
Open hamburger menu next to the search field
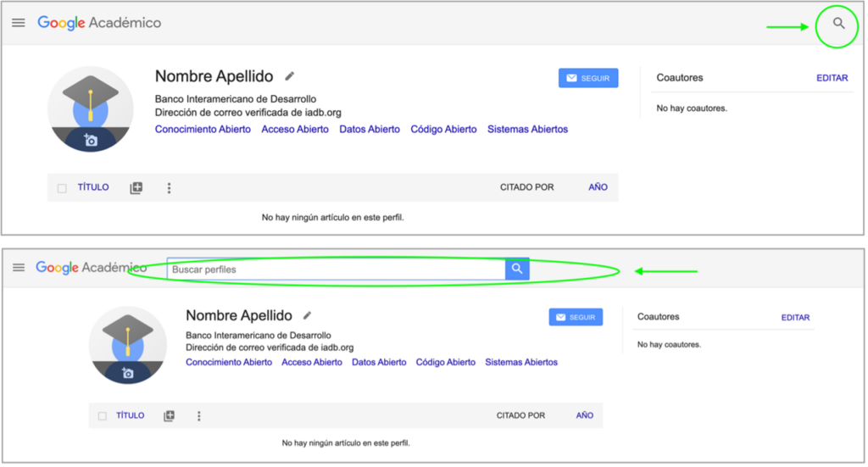pyautogui.click(x=19, y=268)
